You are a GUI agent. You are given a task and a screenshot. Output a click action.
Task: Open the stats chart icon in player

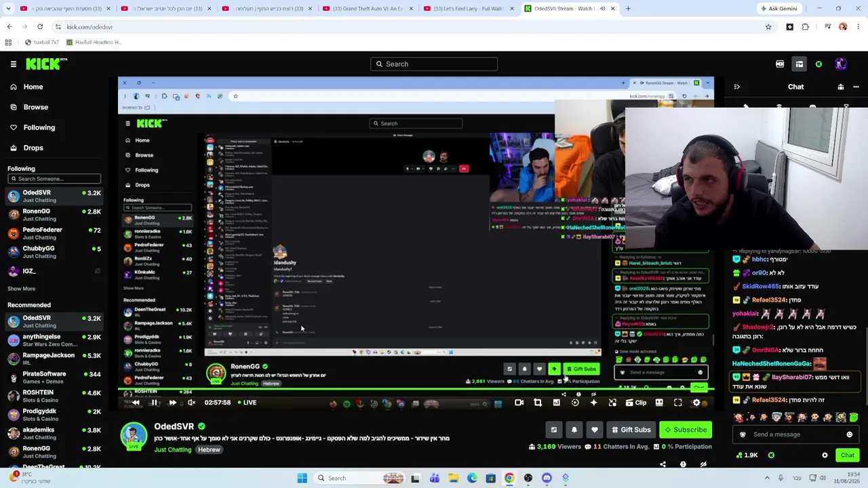pyautogui.click(x=556, y=403)
